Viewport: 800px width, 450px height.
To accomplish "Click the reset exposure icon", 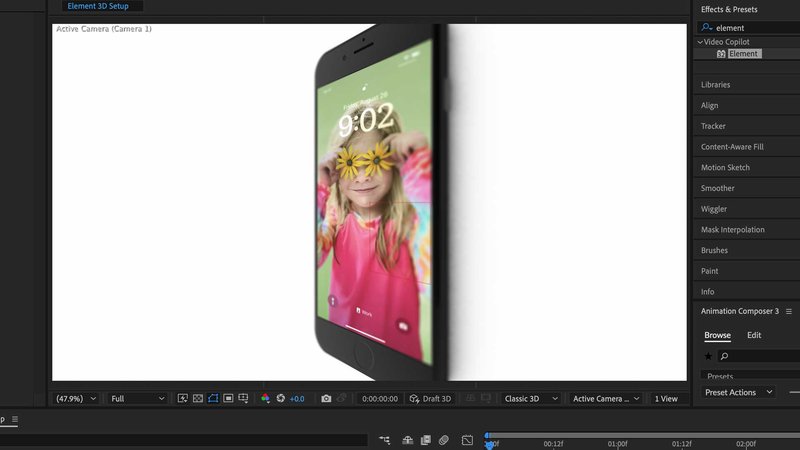I will click(281, 398).
